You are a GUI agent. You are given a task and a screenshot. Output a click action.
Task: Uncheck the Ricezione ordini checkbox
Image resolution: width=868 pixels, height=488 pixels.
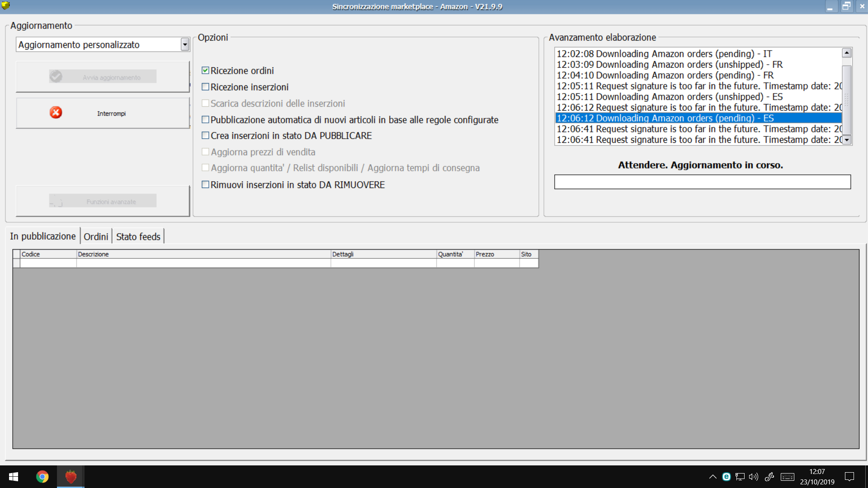pyautogui.click(x=205, y=70)
